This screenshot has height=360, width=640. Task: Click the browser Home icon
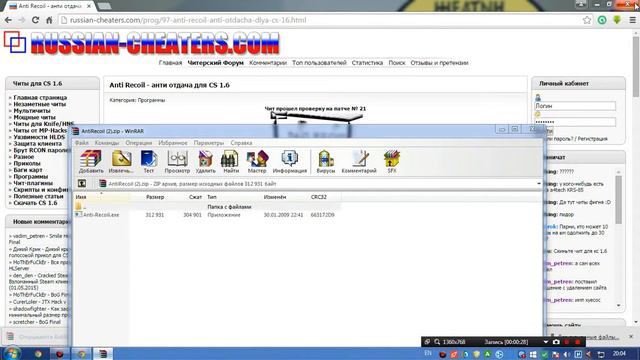click(x=49, y=20)
